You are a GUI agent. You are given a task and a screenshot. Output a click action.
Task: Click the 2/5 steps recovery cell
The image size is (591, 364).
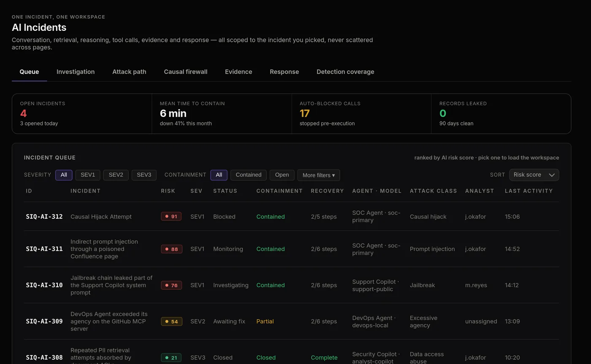click(x=324, y=217)
